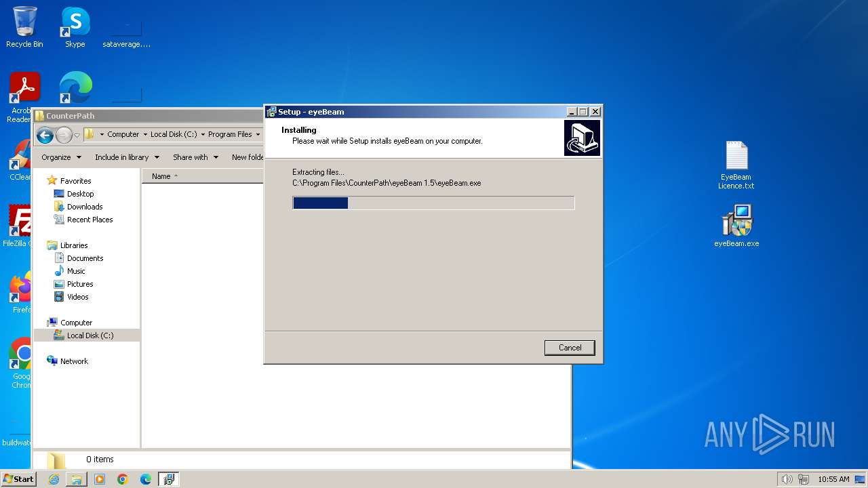Select Program Files in the address bar
Viewport: 868px width, 488px height.
(x=230, y=134)
